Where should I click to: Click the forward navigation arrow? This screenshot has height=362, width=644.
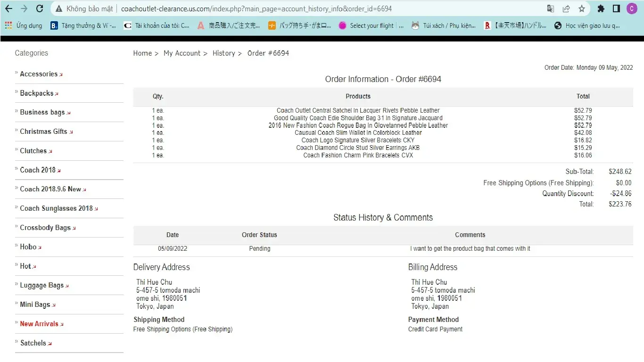point(24,8)
